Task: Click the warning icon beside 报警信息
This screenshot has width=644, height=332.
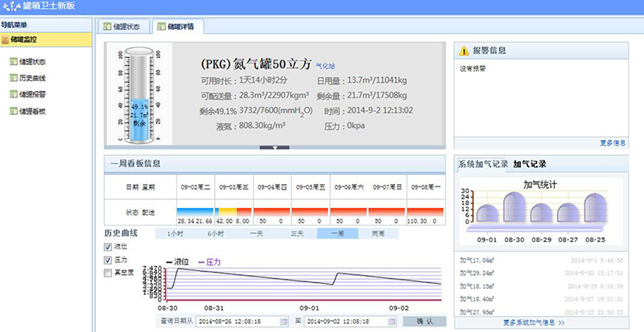Action: point(464,51)
